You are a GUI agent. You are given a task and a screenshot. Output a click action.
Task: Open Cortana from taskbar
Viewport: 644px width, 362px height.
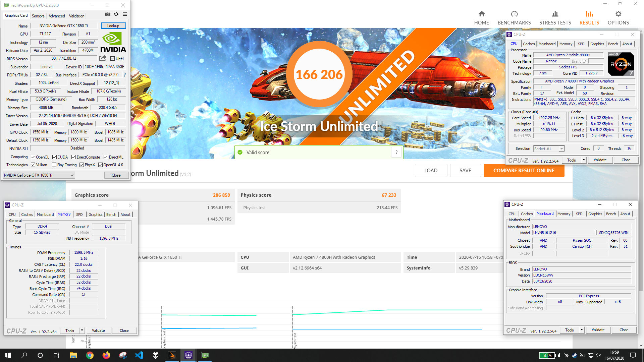pyautogui.click(x=40, y=355)
